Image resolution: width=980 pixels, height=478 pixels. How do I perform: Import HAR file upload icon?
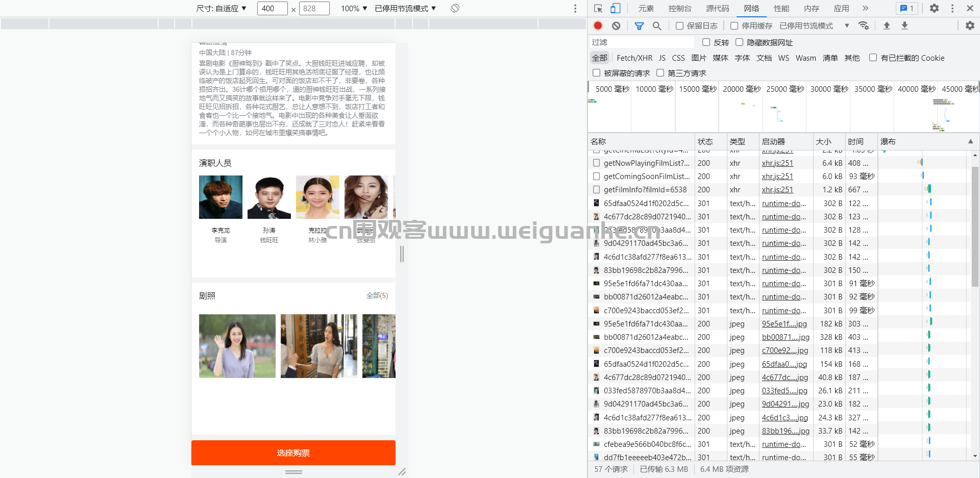tap(887, 26)
